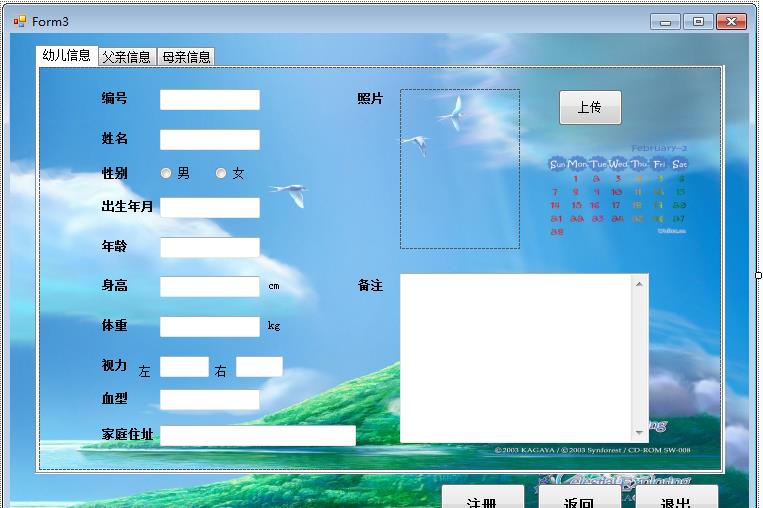Click the 编号 input field

point(210,100)
